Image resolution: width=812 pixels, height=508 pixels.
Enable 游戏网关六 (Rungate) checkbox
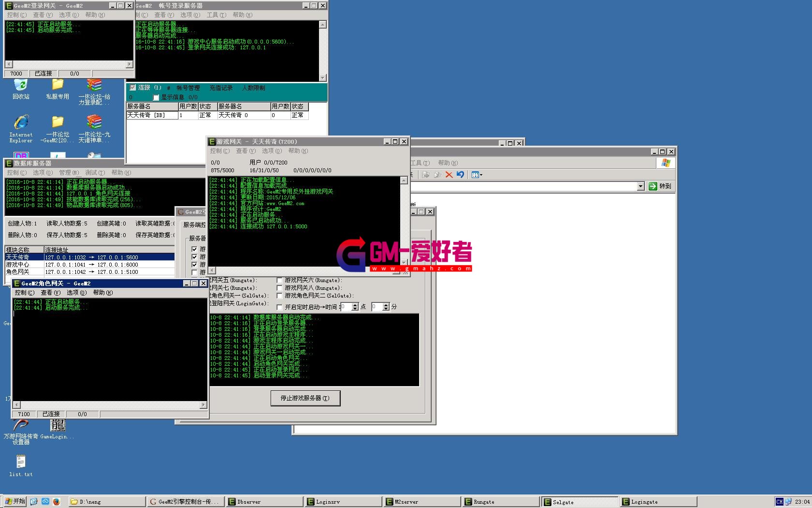tap(279, 280)
